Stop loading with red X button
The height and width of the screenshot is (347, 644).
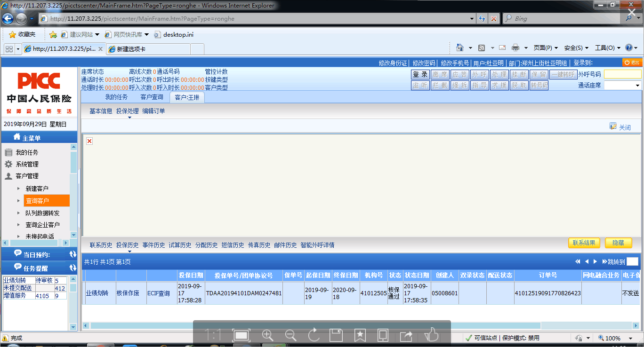pos(493,19)
